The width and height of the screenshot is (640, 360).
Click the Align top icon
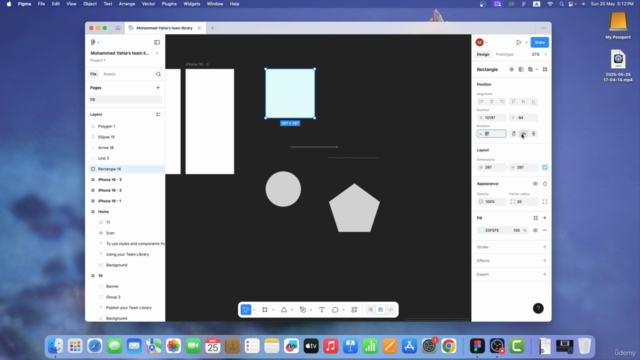(513, 102)
